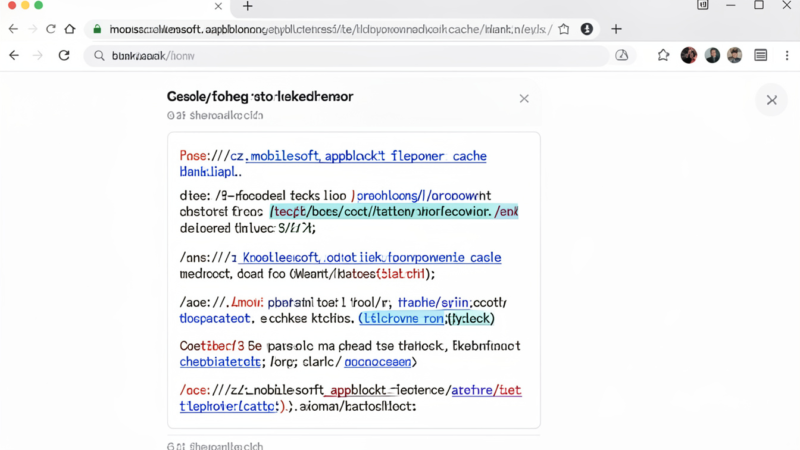Go back using the second row arrow
This screenshot has width=800, height=450.
coord(14,55)
